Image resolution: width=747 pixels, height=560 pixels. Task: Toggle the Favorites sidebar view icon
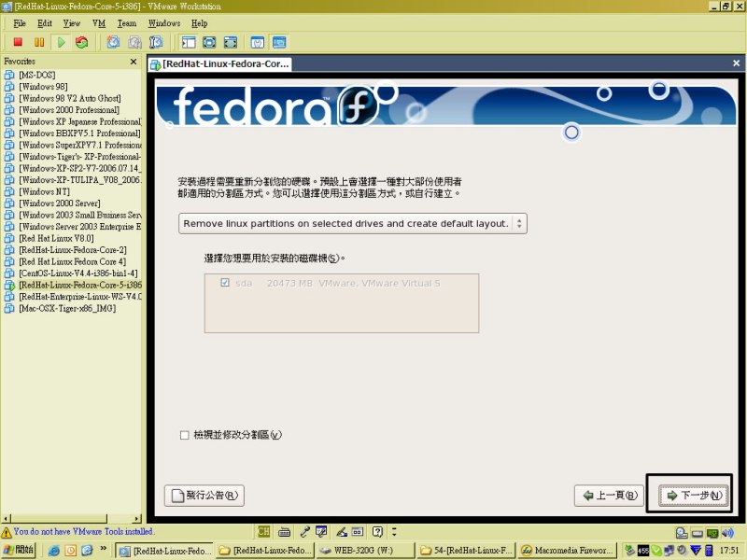pyautogui.click(x=189, y=42)
